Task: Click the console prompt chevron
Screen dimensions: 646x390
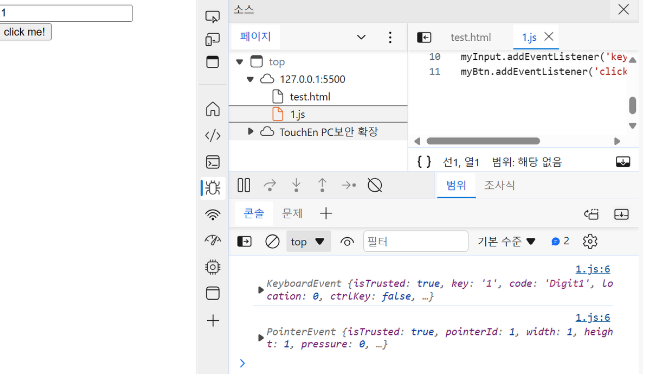Action: coord(242,363)
